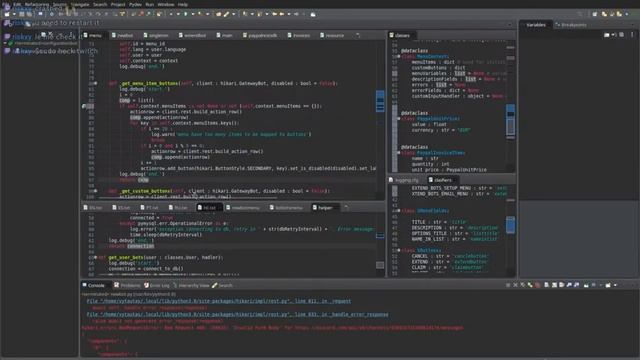Click the menu editor vertical scrollbar
Screen dimensions: 640x360
(380, 101)
